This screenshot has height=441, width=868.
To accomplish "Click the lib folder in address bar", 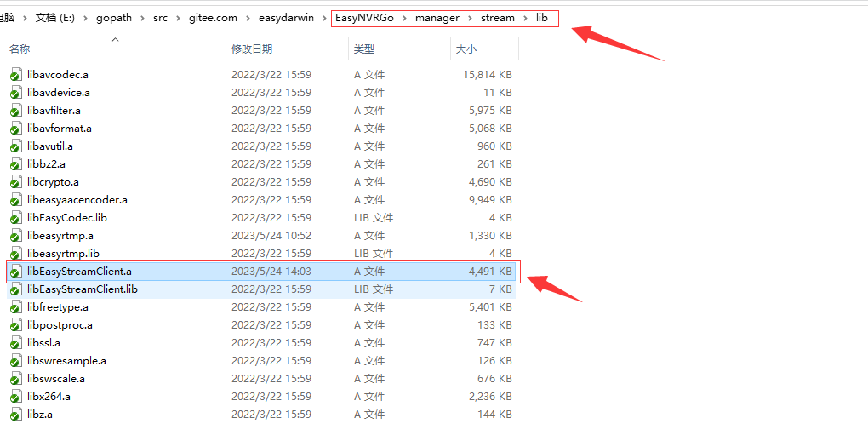I will pyautogui.click(x=541, y=18).
